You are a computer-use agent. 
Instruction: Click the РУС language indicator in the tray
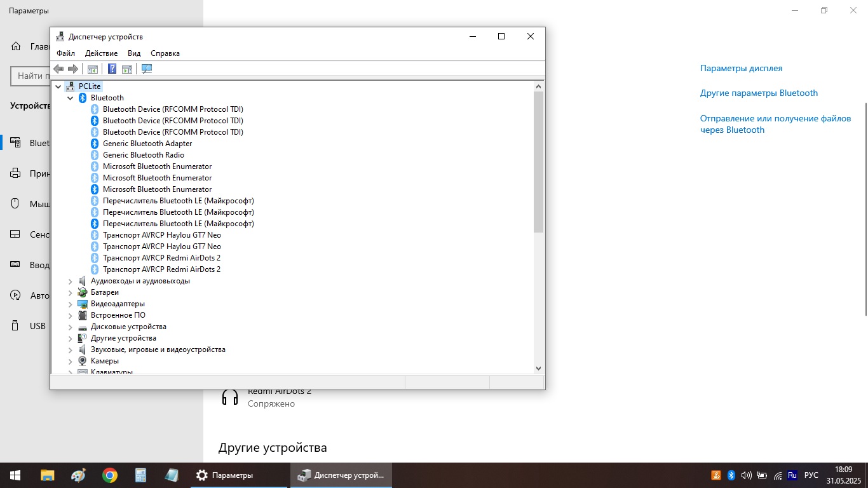pyautogui.click(x=811, y=475)
